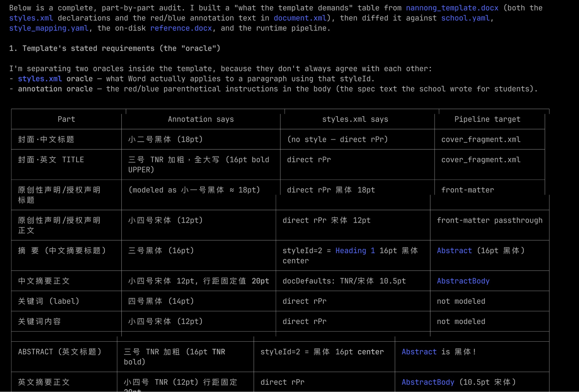
Task: Click the AbstractBody link in 中文摘要正文 row
Action: tap(463, 281)
